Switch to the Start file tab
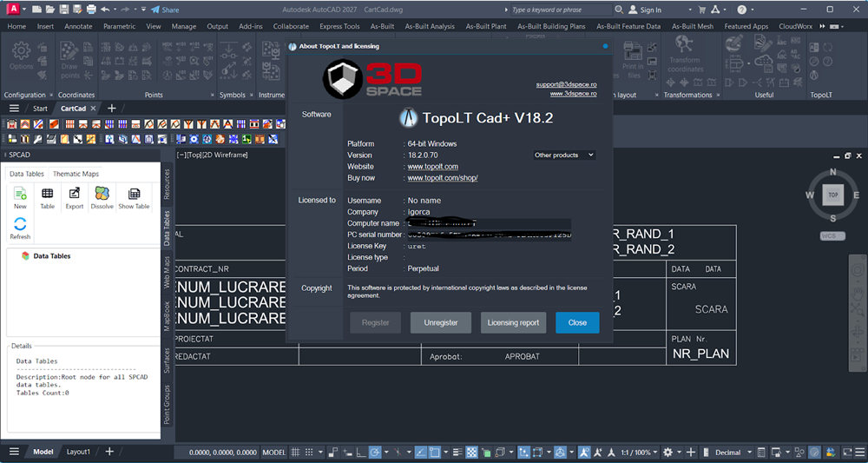Viewport: 868px width, 463px height. pyautogui.click(x=41, y=109)
